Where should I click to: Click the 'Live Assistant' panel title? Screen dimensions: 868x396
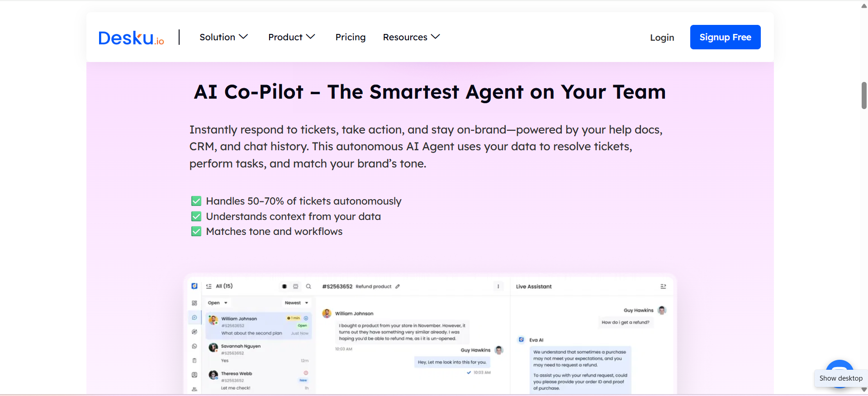[x=534, y=286]
